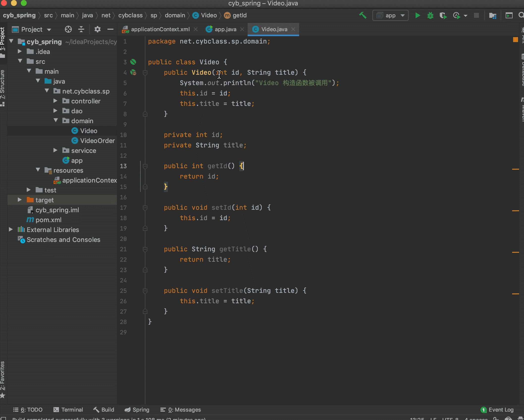The width and height of the screenshot is (524, 420).
Task: Fold the getId method at line 13
Action: coord(145,166)
